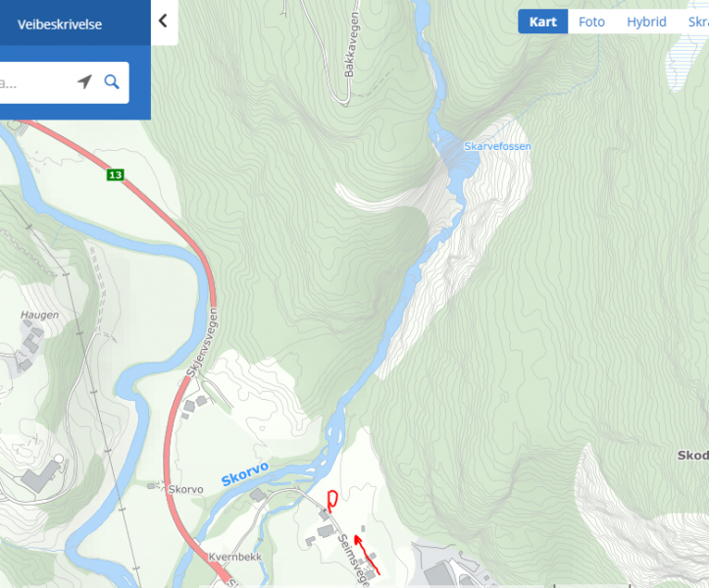709x588 pixels.
Task: Click the Kvernbekk place name
Action: tap(235, 557)
